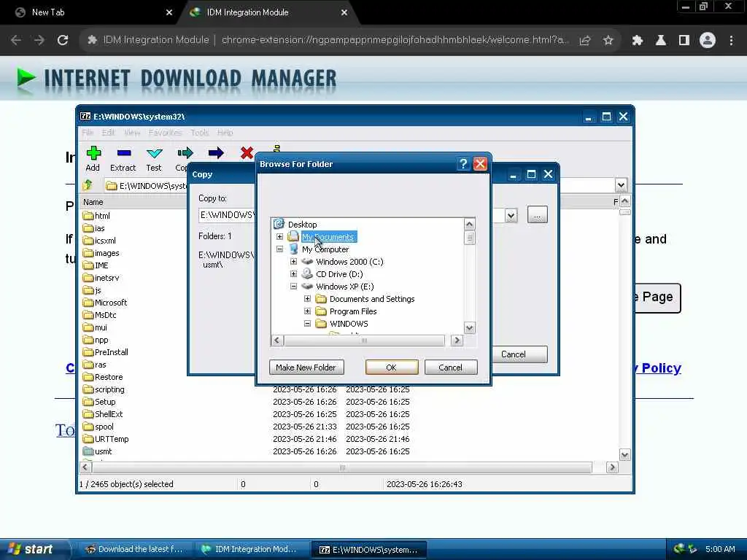Image resolution: width=747 pixels, height=560 pixels.
Task: Expand Windows 2000 (C:) node
Action: tap(293, 262)
